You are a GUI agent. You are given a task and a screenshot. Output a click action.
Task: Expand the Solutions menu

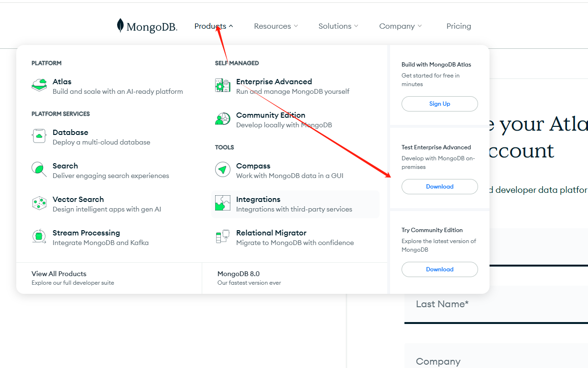(x=338, y=26)
